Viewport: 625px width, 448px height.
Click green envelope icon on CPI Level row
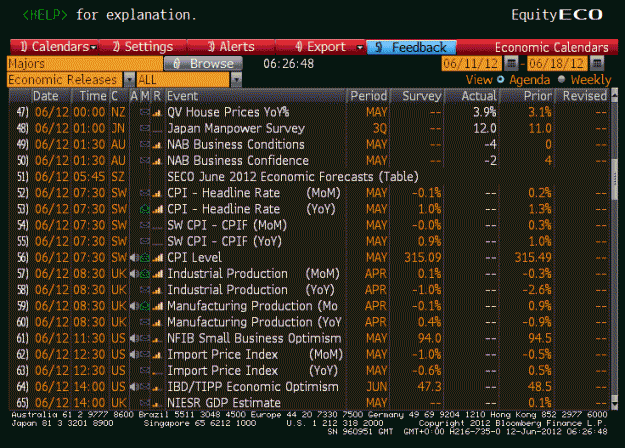[x=145, y=258]
